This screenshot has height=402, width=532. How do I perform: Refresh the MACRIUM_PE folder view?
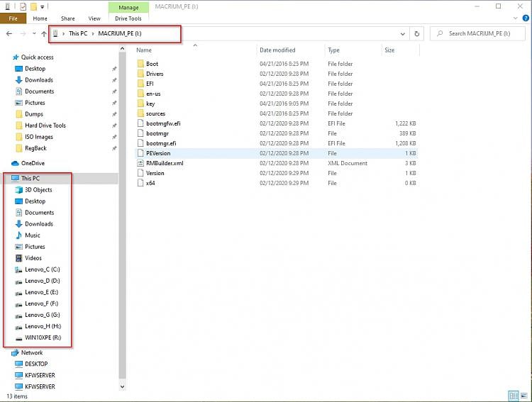(416, 33)
